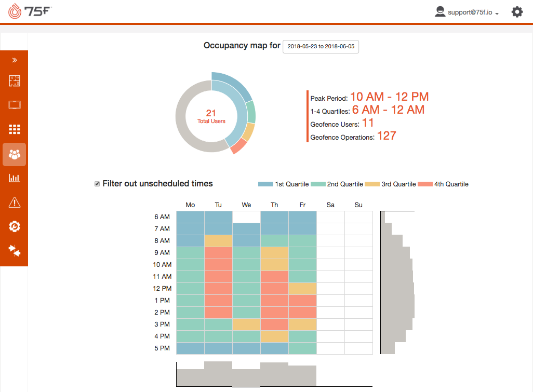The height and width of the screenshot is (392, 533).
Task: Click the outer red 4th-quartile donut arc
Action: [238, 146]
